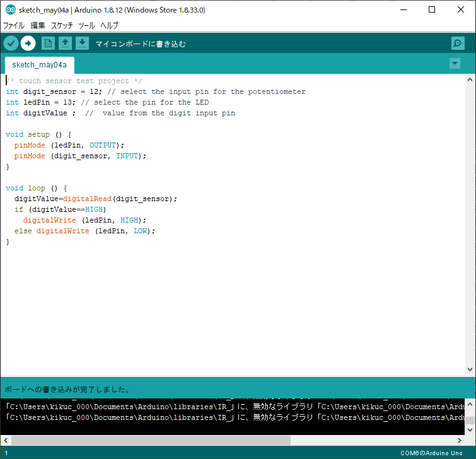Select the sketch_may04a tab
Viewport: 476px width, 459px height.
(39, 65)
